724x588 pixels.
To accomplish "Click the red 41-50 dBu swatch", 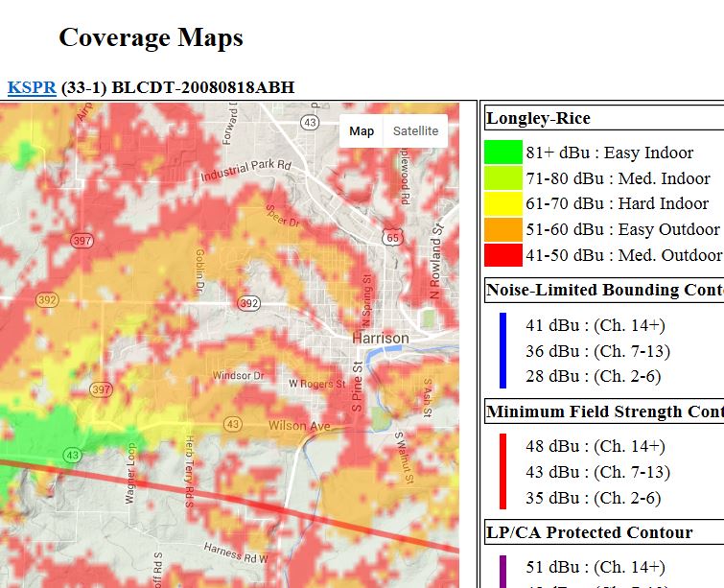I will (x=502, y=255).
